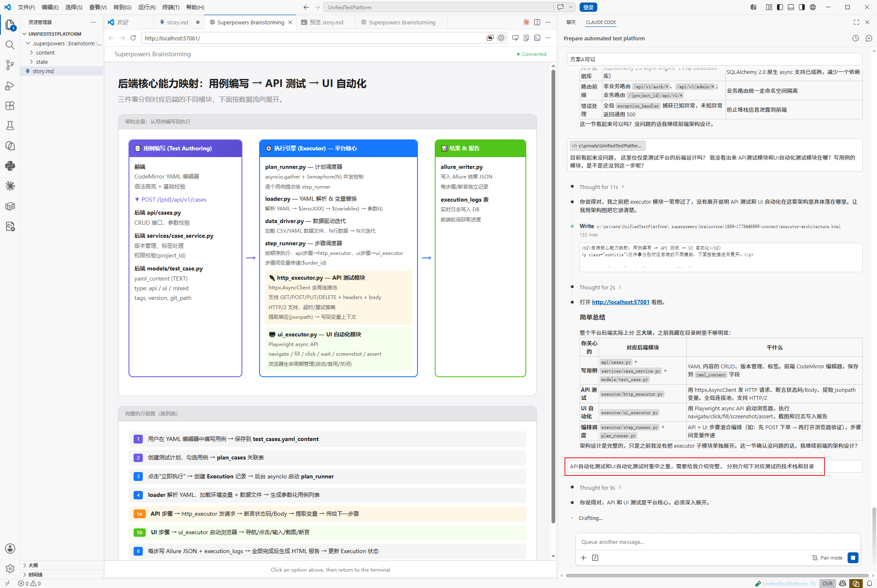Open the Explorer view in activity bar
Image resolution: width=877 pixels, height=588 pixels.
[x=10, y=25]
